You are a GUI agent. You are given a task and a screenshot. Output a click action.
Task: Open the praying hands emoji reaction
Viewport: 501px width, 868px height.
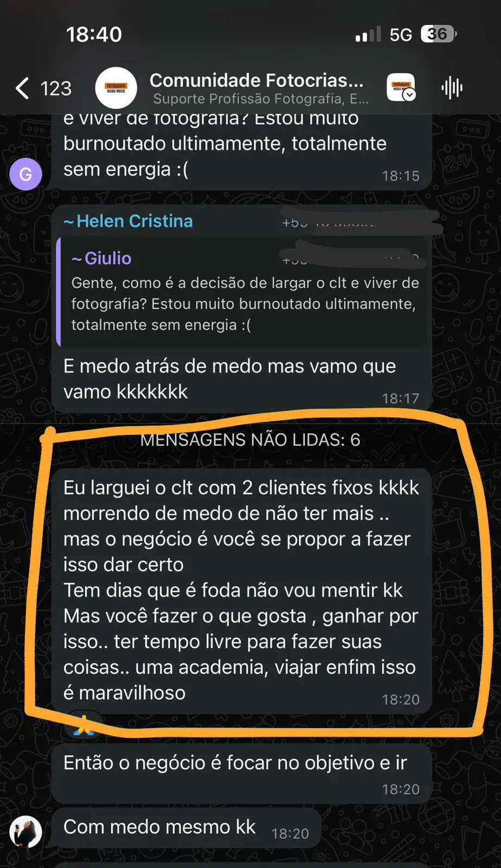click(x=84, y=724)
